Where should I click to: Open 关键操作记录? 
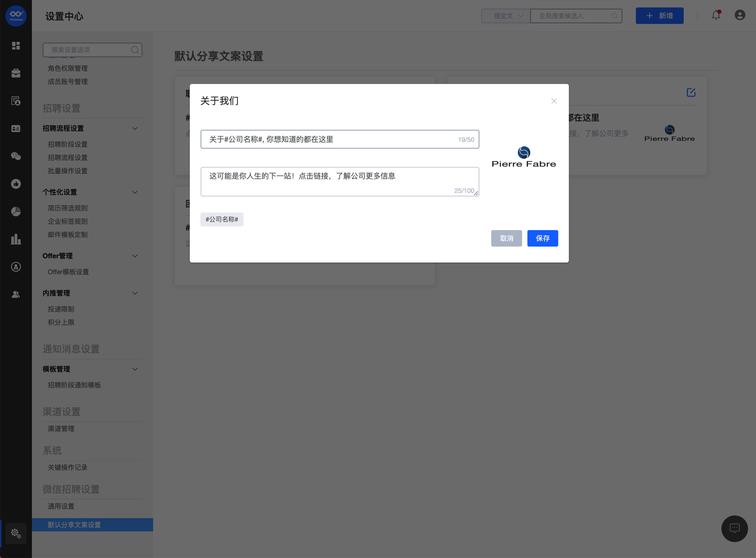(x=68, y=467)
